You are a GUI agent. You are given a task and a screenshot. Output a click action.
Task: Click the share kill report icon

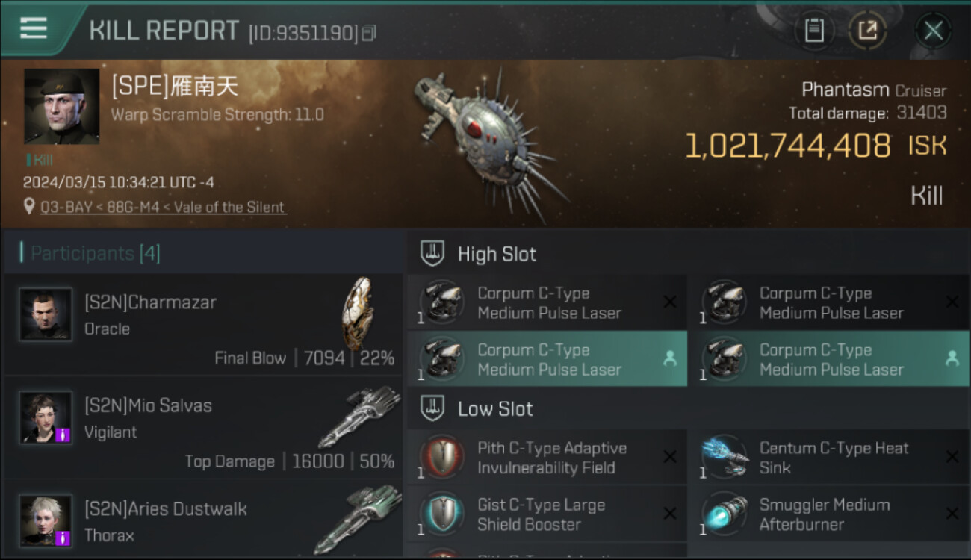click(867, 31)
